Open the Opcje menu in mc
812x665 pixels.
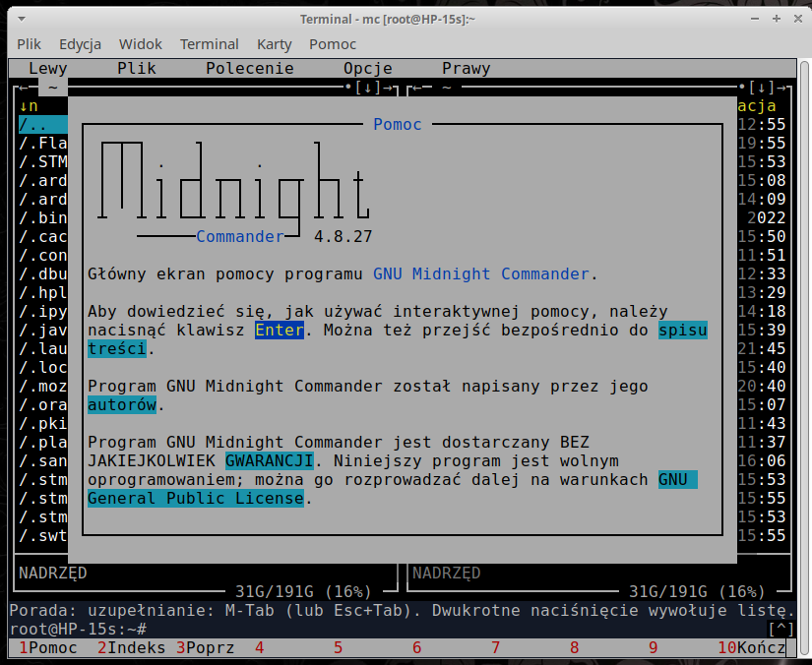click(x=368, y=68)
